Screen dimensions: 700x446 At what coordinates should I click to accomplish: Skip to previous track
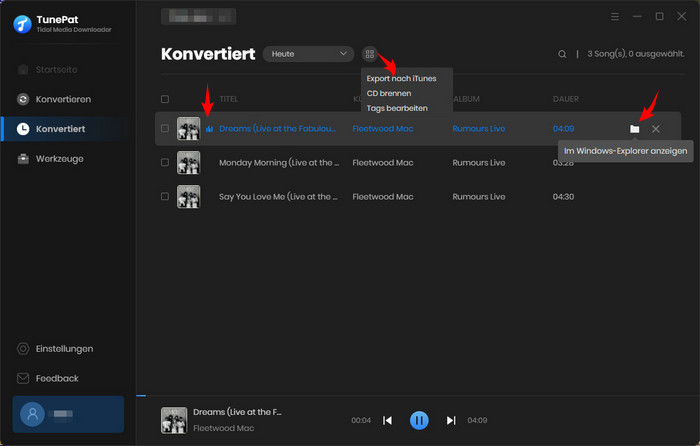[x=388, y=420]
